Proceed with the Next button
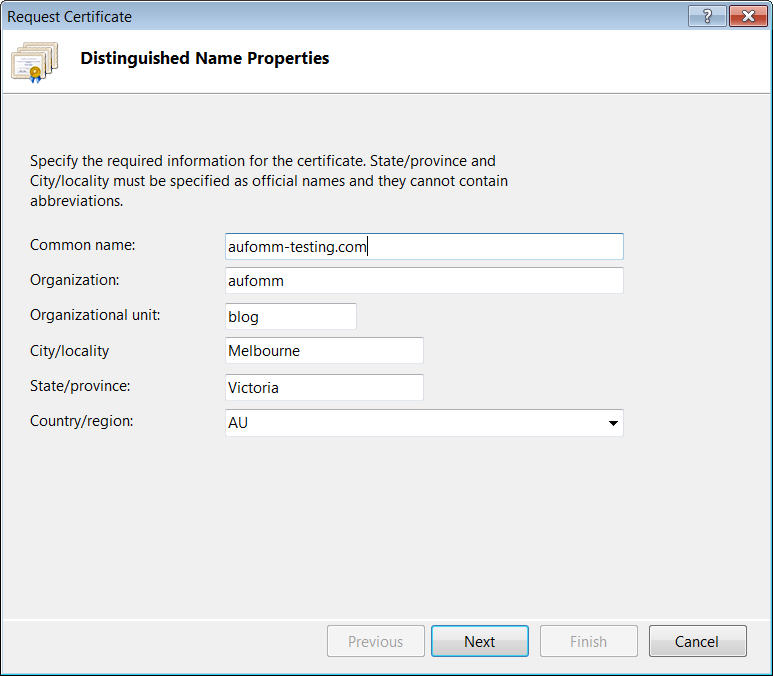 [479, 641]
